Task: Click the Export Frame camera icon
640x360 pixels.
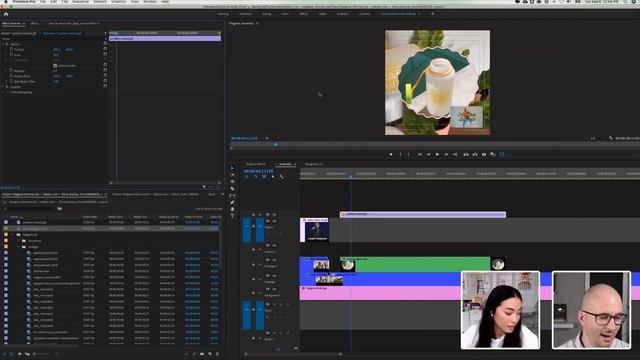Action: 484,155
